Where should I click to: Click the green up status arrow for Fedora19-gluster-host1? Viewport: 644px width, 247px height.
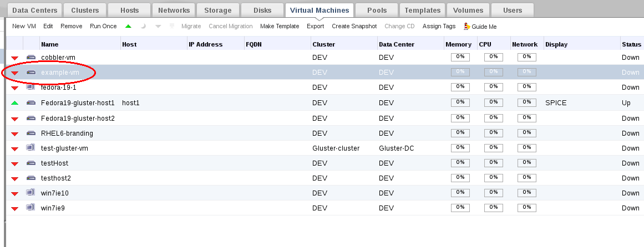click(15, 103)
